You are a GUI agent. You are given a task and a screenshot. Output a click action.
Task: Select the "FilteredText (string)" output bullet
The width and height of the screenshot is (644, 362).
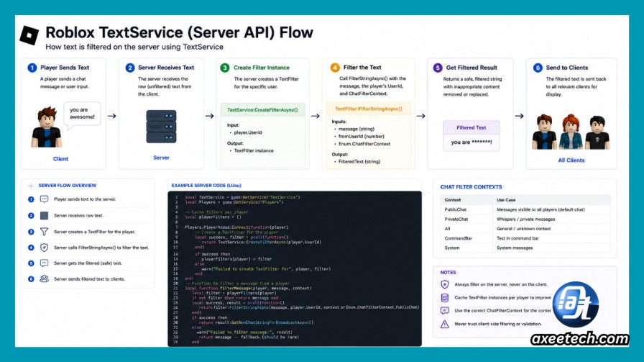pos(359,162)
